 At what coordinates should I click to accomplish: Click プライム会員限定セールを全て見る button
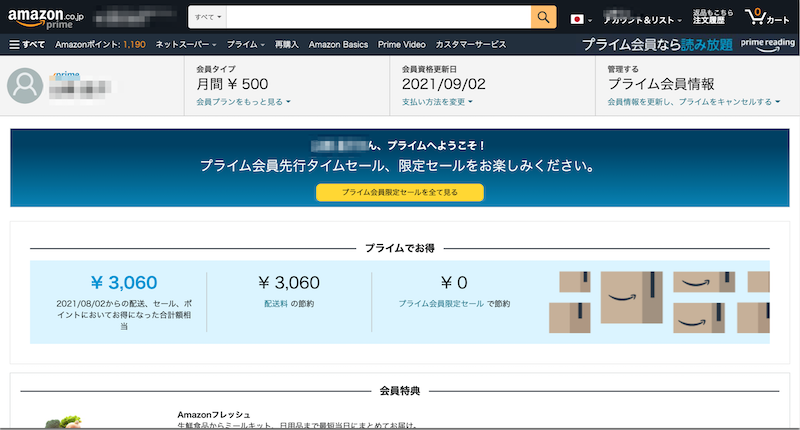[399, 192]
